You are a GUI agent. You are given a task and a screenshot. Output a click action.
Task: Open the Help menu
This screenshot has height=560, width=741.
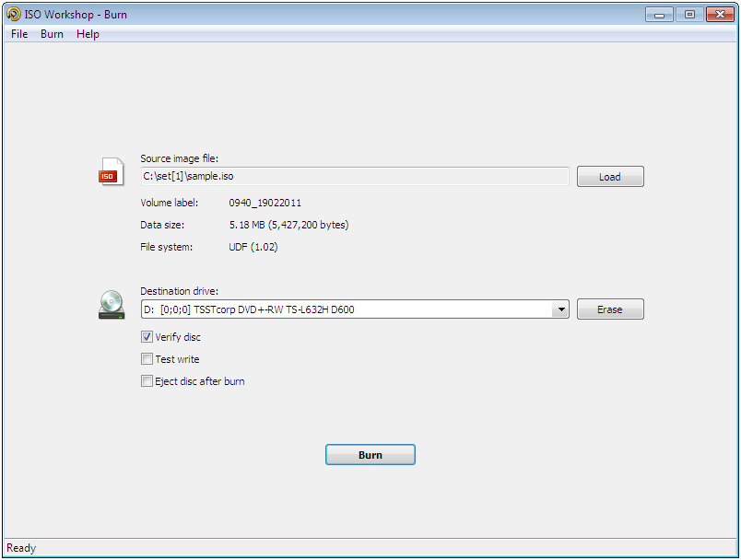click(x=88, y=34)
